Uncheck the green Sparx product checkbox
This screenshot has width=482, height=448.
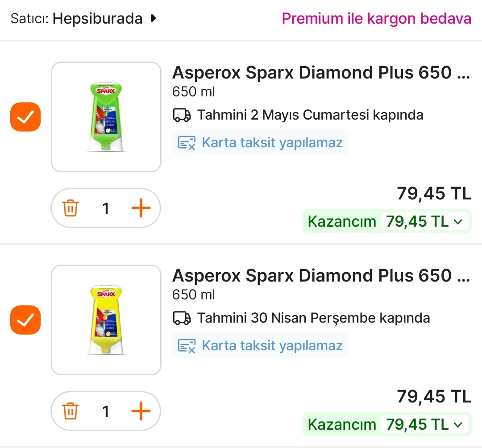(25, 117)
